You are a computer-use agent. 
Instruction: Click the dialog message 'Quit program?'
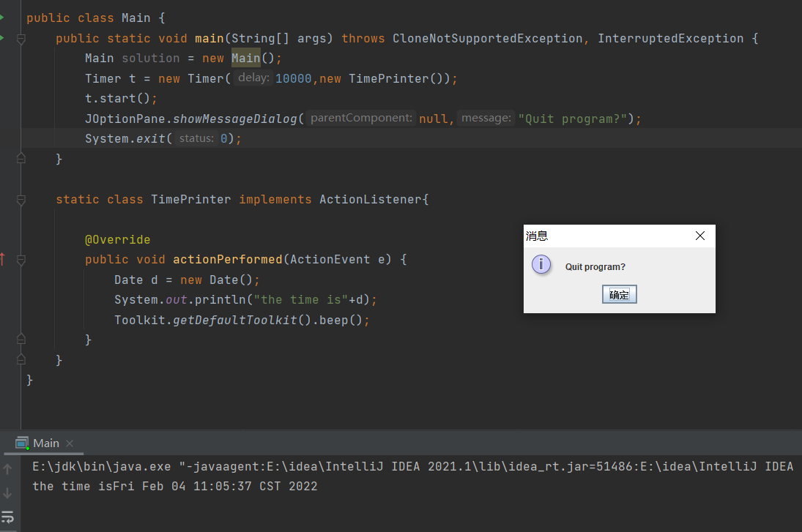coord(595,267)
